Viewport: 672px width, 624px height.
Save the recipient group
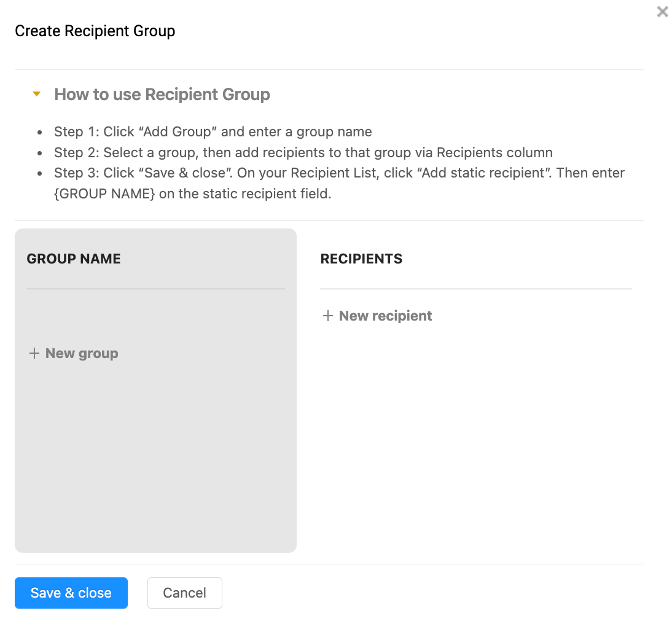(x=71, y=593)
